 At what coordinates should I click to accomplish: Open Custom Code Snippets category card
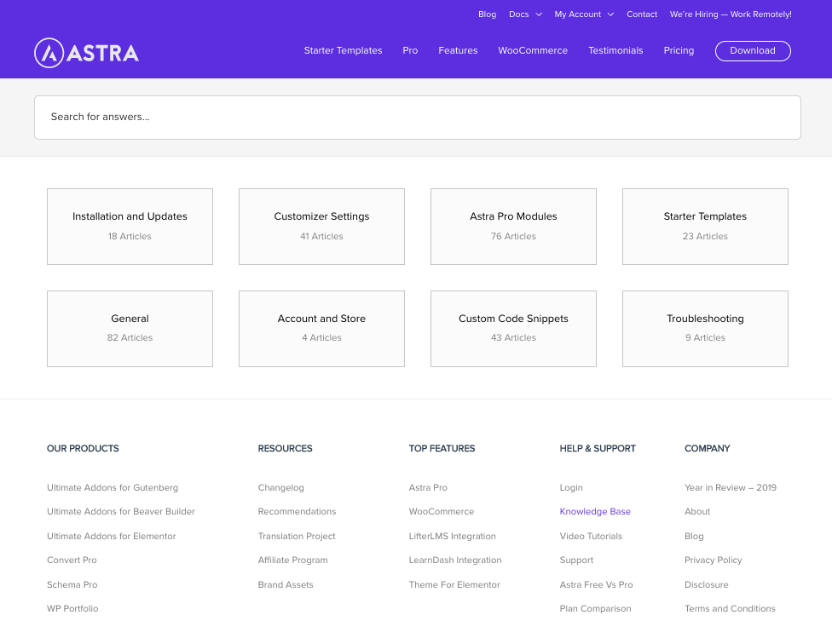pos(514,329)
